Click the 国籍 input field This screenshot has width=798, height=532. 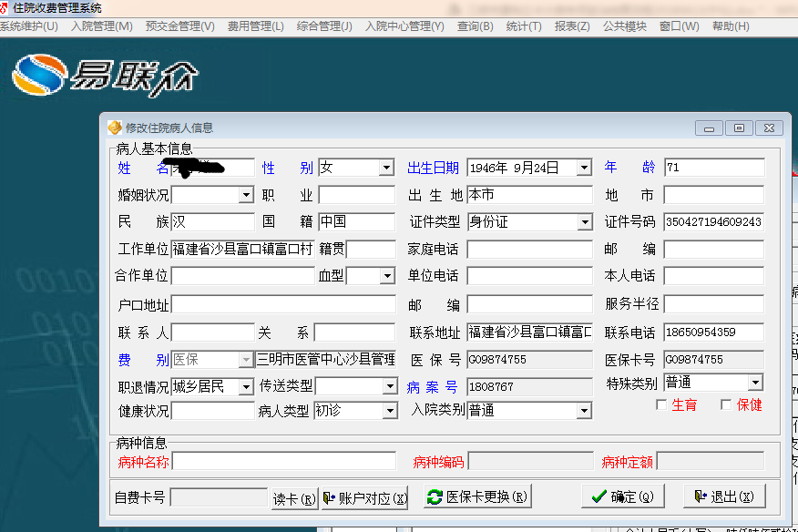coord(357,222)
